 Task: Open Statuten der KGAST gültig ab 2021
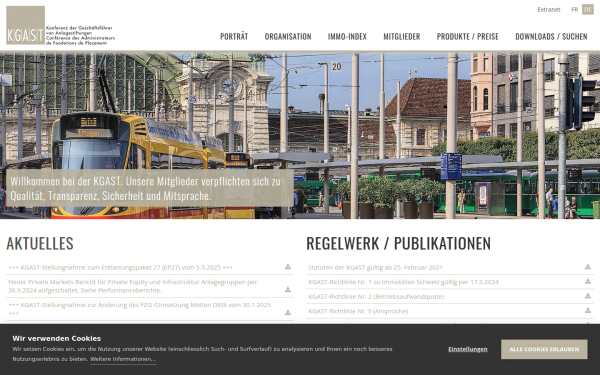click(x=375, y=267)
